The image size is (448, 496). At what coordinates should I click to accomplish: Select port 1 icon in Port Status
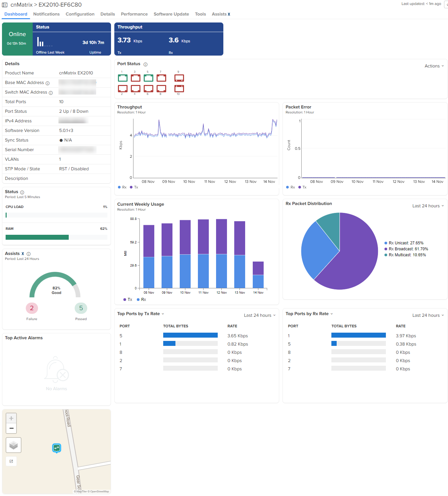123,78
